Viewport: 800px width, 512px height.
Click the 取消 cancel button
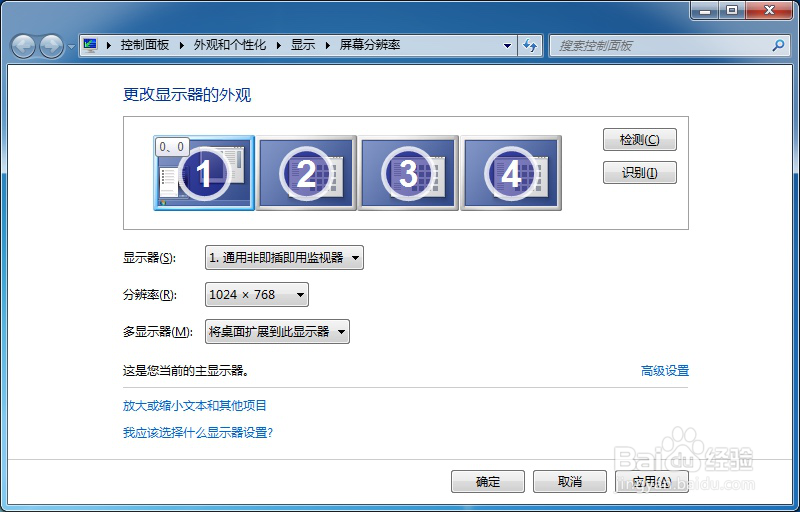pos(570,481)
